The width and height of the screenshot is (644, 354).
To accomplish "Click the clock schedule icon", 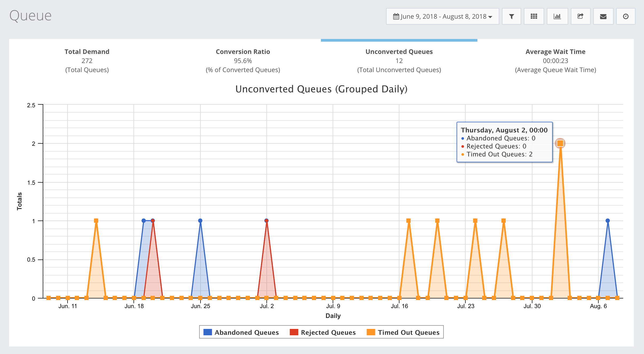I will 626,17.
